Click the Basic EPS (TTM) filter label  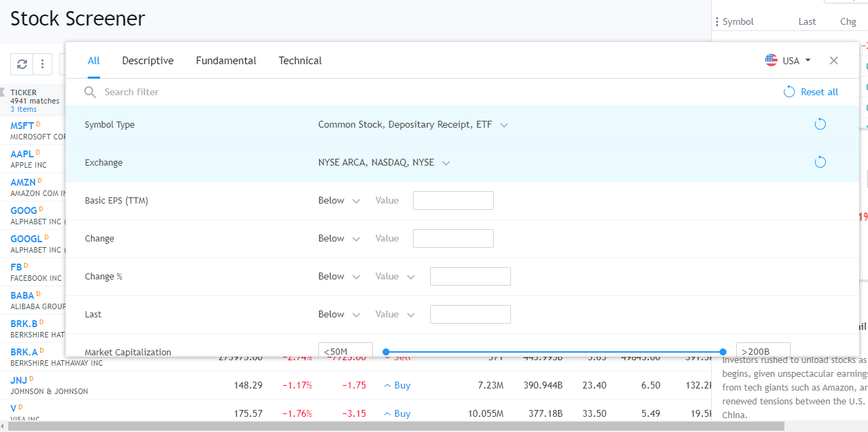[x=116, y=201]
